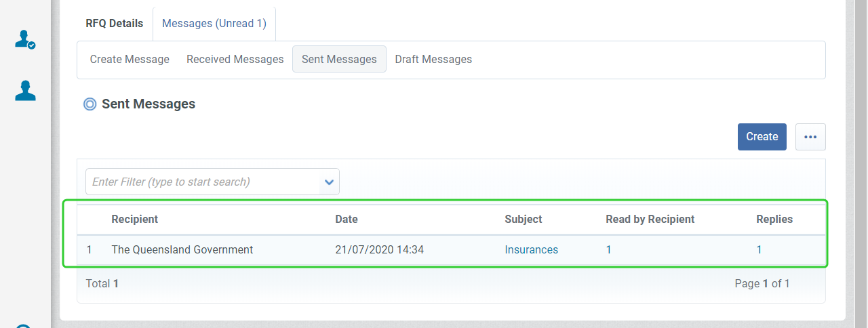Screen dimensions: 868x328
Task: Select The Queensland Government row
Action: (x=182, y=250)
